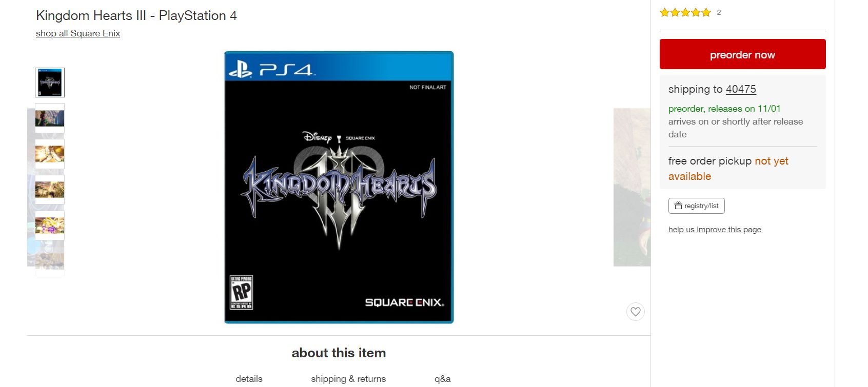
Task: Select the third gameplay screenshot thumbnail
Action: pyautogui.click(x=50, y=154)
